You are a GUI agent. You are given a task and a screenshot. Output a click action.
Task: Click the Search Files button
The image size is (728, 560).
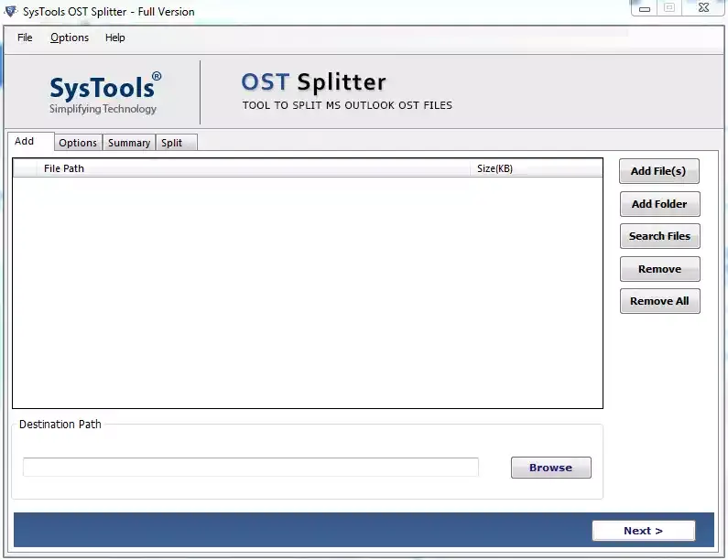click(659, 236)
